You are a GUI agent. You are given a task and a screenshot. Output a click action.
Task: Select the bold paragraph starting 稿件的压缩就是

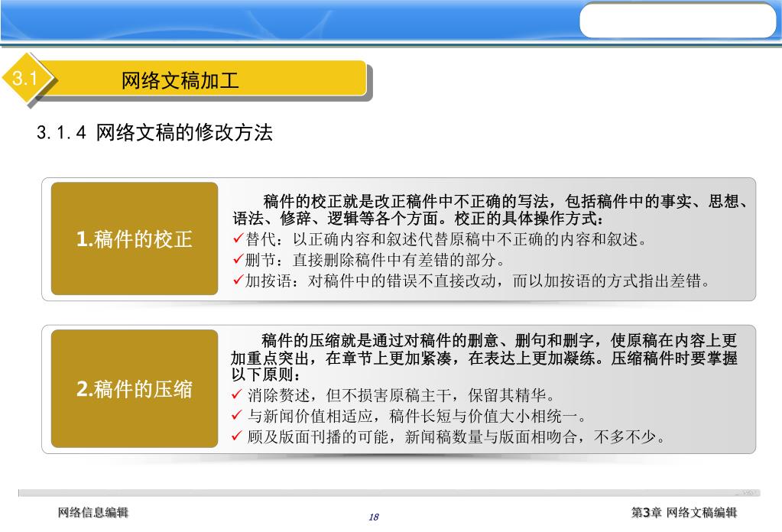coord(485,358)
